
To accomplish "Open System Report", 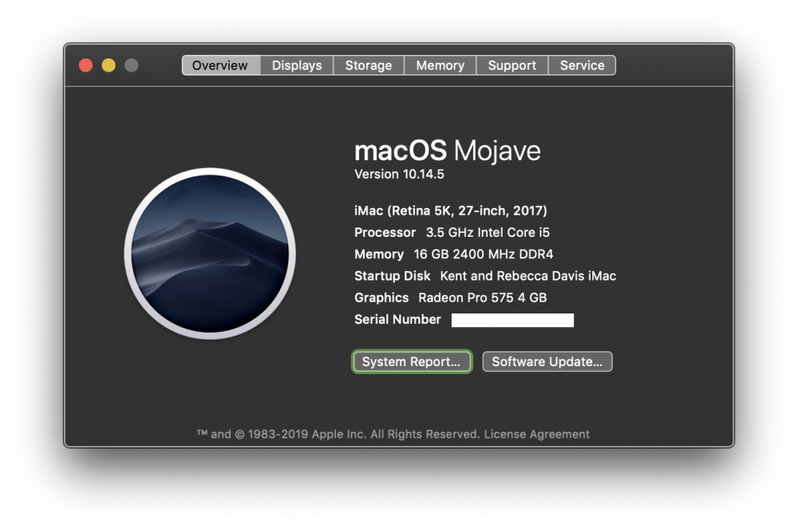I will pyautogui.click(x=412, y=361).
